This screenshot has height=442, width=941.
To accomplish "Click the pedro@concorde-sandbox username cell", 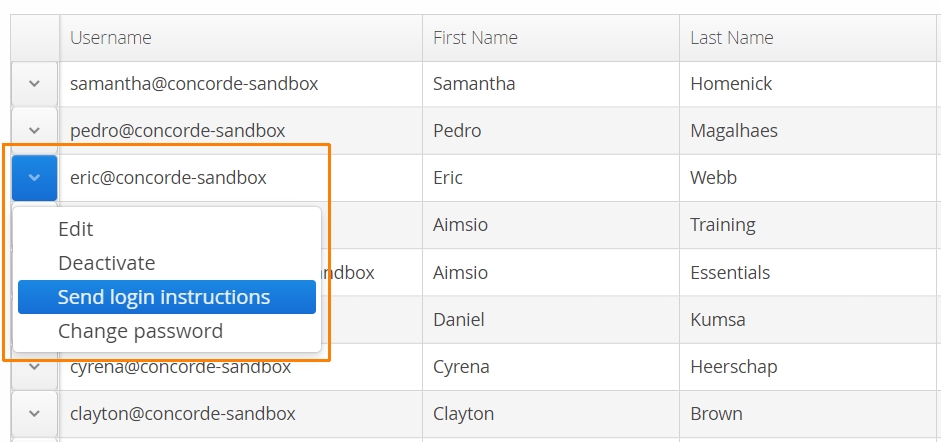I will (x=241, y=131).
